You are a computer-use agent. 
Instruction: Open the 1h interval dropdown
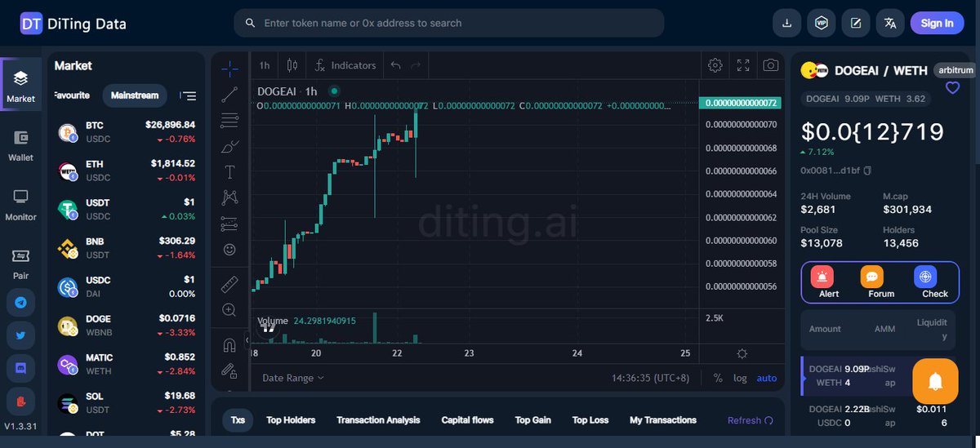265,65
